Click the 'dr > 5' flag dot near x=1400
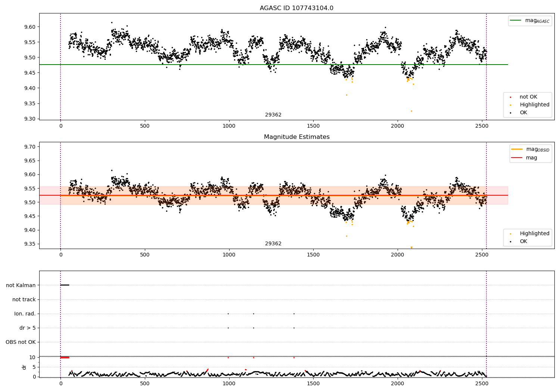560x392 pixels. coord(294,328)
